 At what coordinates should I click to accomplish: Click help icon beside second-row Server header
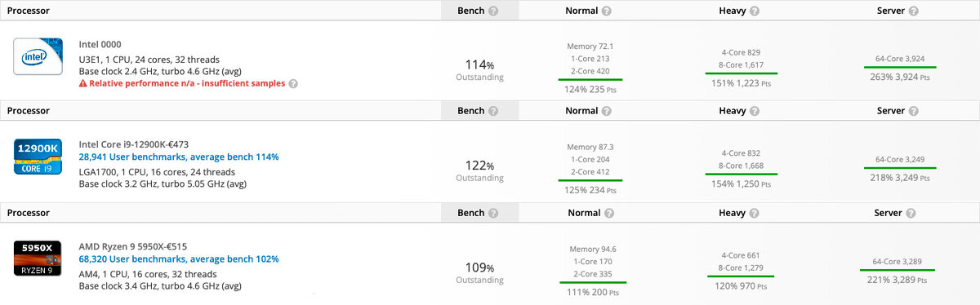[913, 111]
